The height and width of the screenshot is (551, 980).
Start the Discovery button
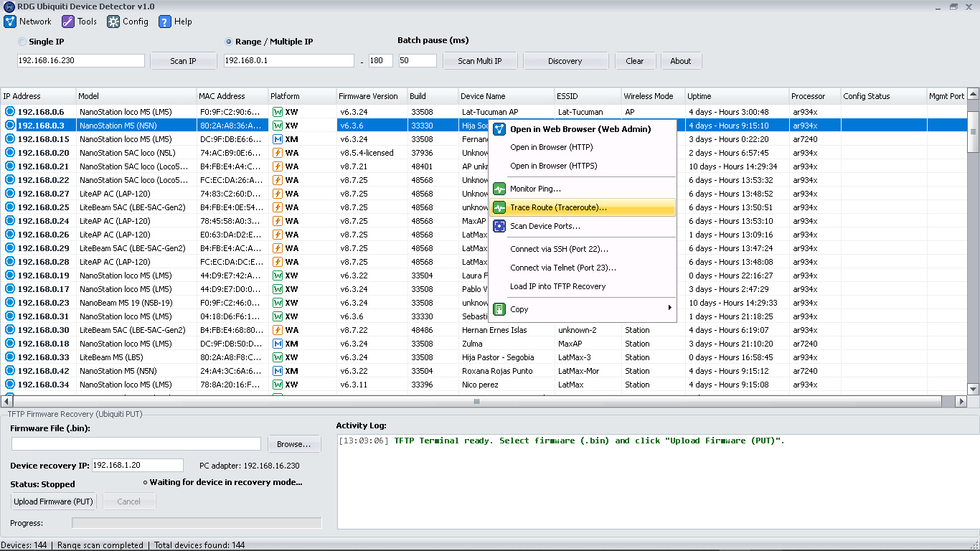(565, 61)
